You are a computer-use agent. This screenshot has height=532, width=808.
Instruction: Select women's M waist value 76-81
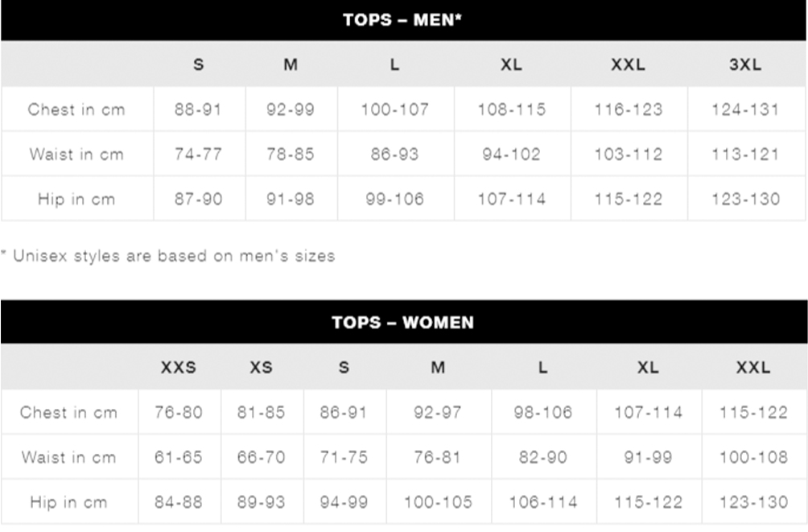(438, 457)
